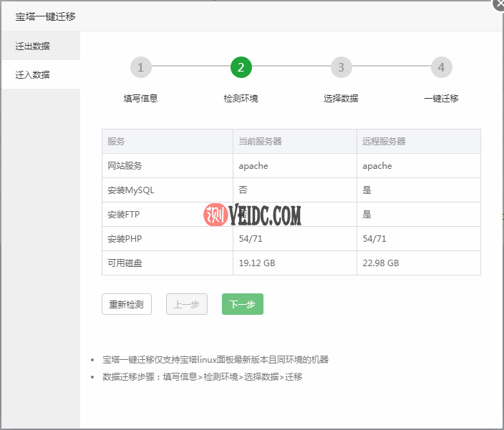
Task: Click step 4 circle 一键迁移
Action: click(441, 67)
